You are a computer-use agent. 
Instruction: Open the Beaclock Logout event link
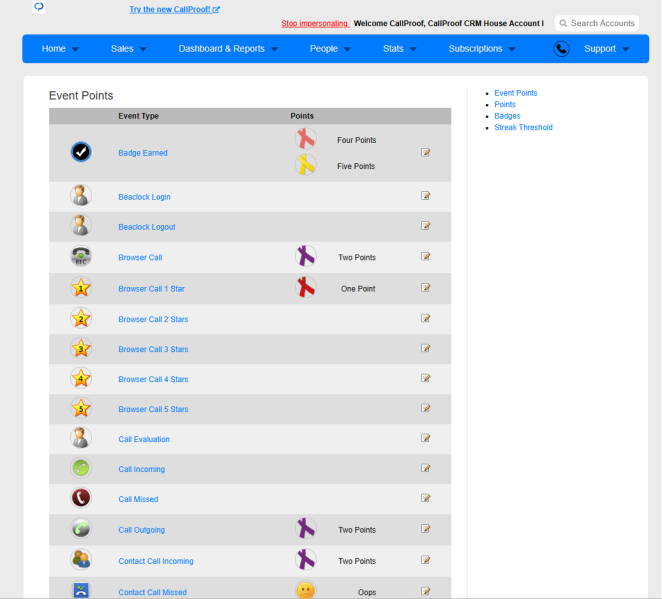147,227
